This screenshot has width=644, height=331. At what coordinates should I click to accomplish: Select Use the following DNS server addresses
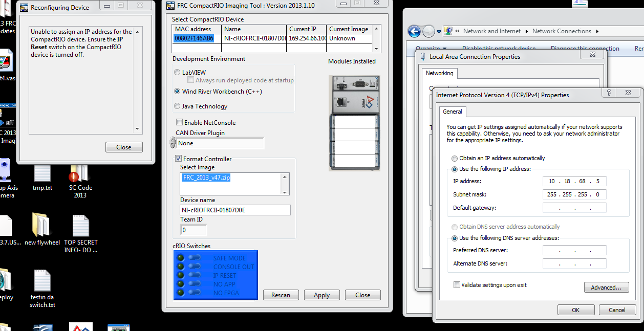pos(455,238)
